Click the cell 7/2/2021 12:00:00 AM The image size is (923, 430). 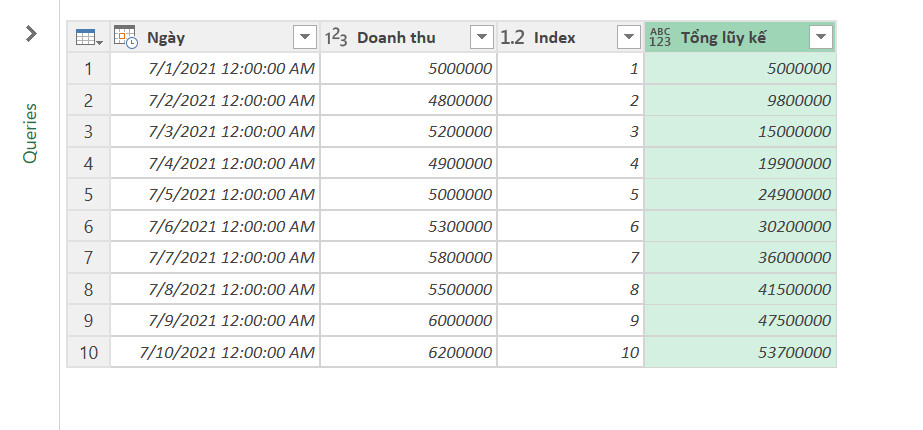215,100
